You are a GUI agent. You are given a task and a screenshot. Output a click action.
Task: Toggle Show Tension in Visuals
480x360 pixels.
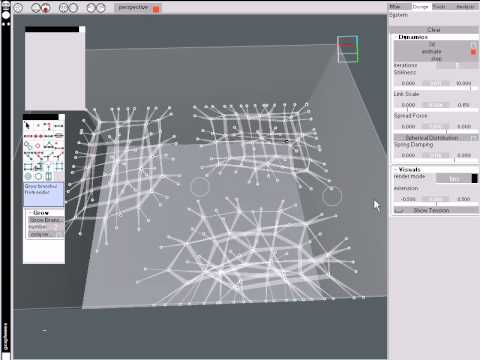pyautogui.click(x=436, y=210)
